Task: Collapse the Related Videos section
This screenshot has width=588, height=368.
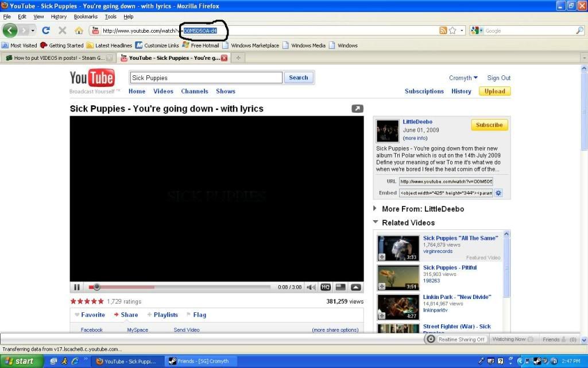Action: (x=376, y=223)
